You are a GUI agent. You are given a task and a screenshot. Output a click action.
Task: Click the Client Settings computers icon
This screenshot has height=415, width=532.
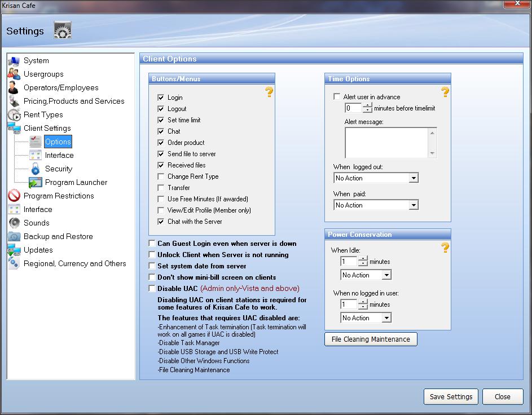(14, 129)
